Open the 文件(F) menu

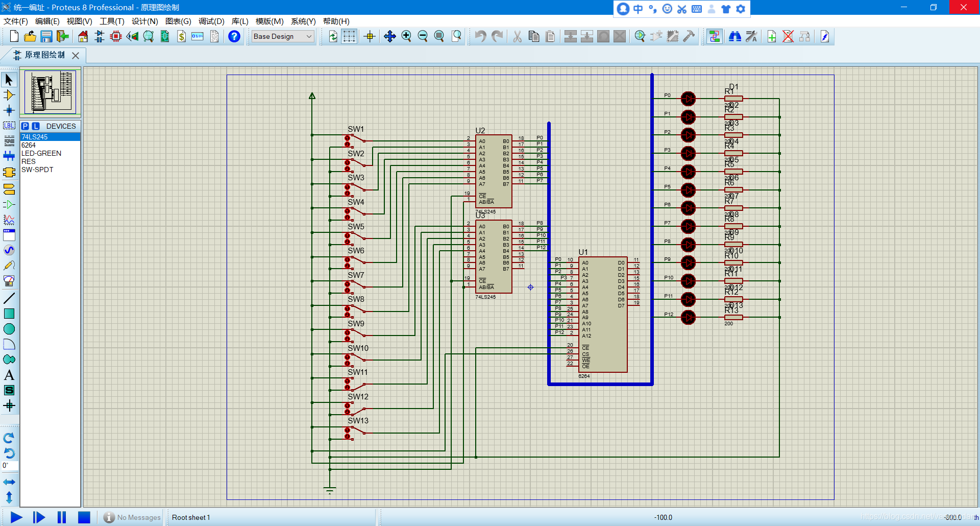click(x=16, y=21)
